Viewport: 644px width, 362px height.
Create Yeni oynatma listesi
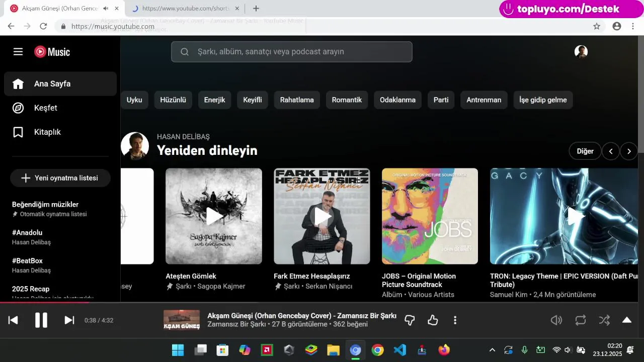[x=60, y=178]
